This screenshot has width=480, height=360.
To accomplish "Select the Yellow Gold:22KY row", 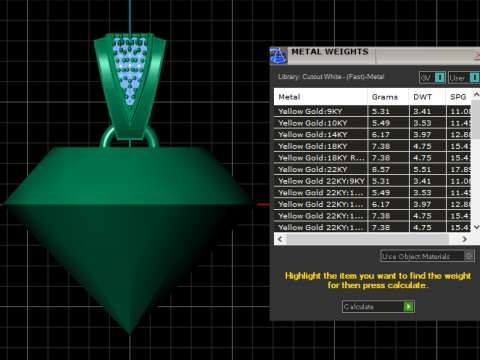I will [x=373, y=169].
